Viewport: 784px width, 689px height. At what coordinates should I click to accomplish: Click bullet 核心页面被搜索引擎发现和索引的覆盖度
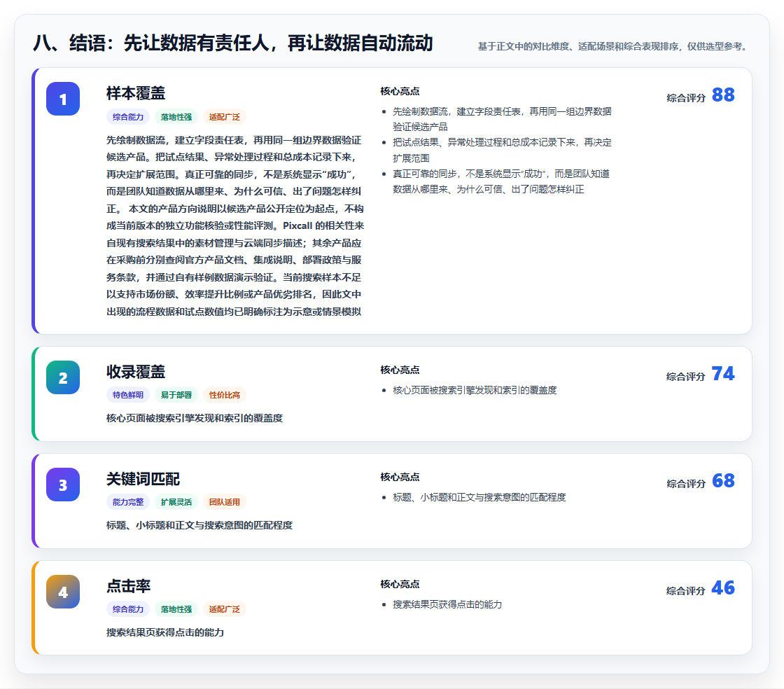[475, 390]
